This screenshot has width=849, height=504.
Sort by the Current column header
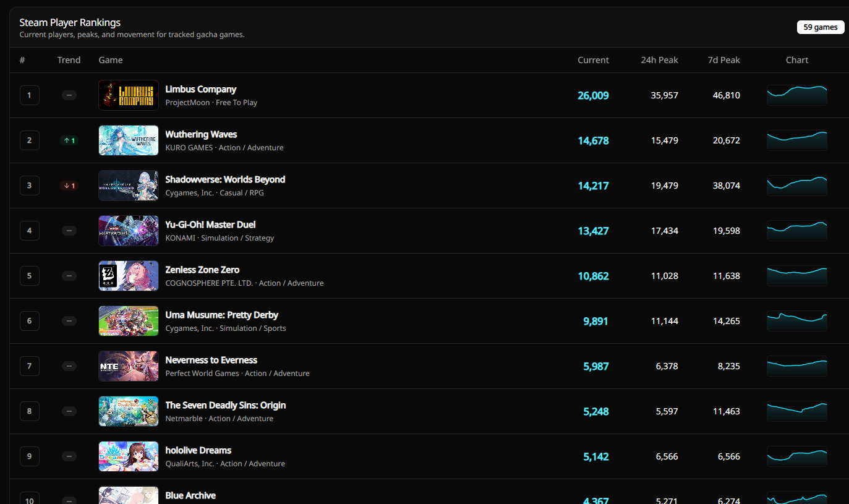click(x=593, y=60)
